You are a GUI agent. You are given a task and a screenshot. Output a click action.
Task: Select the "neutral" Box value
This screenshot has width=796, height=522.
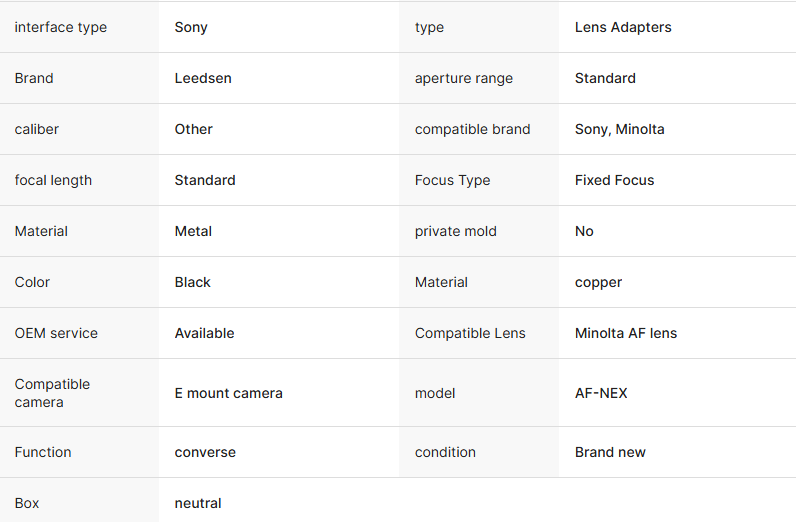198,503
